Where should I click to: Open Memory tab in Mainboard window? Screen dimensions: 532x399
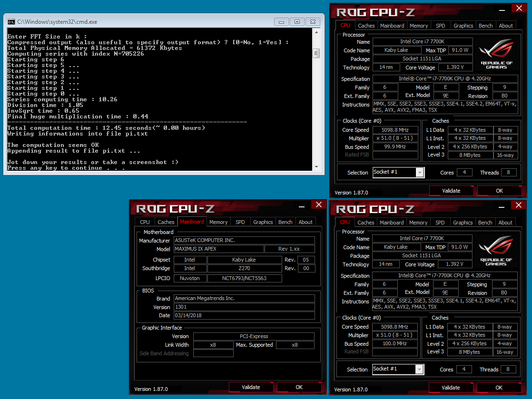218,222
